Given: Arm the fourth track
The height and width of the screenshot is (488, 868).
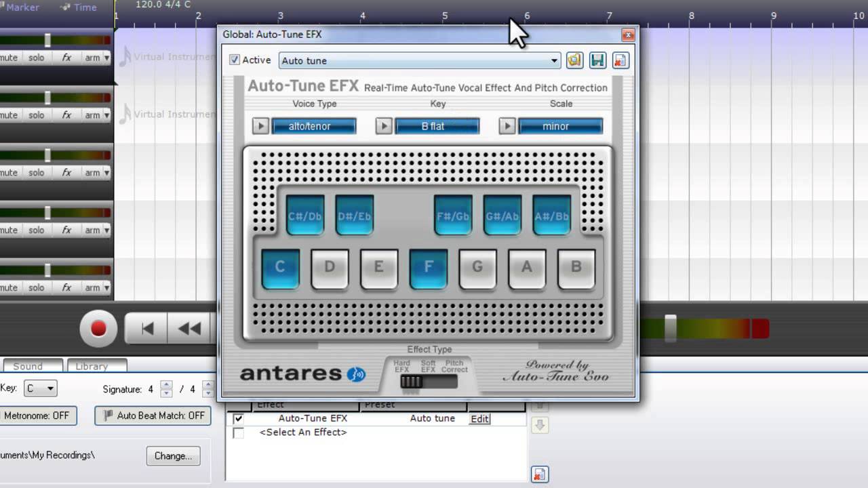Looking at the screenshot, I should [x=92, y=230].
